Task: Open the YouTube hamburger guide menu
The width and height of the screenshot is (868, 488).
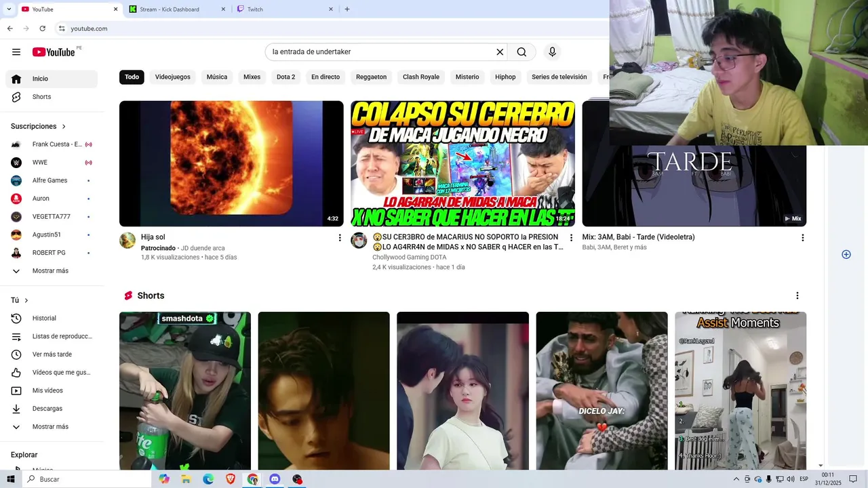Action: point(16,52)
